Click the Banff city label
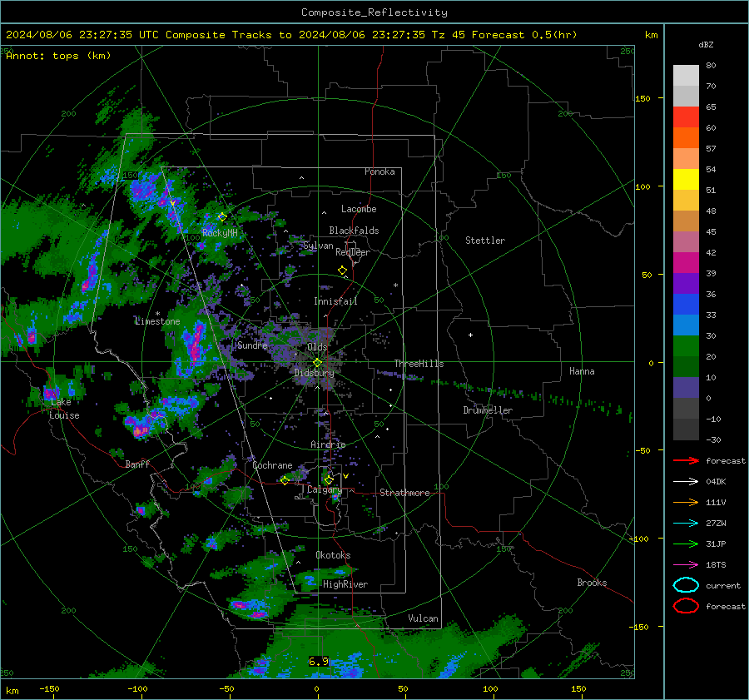This screenshot has width=749, height=700. pyautogui.click(x=137, y=464)
